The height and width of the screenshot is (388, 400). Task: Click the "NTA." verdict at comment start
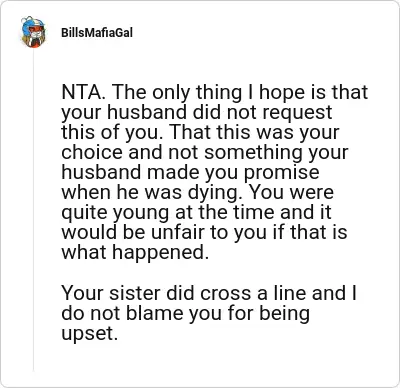coord(83,93)
